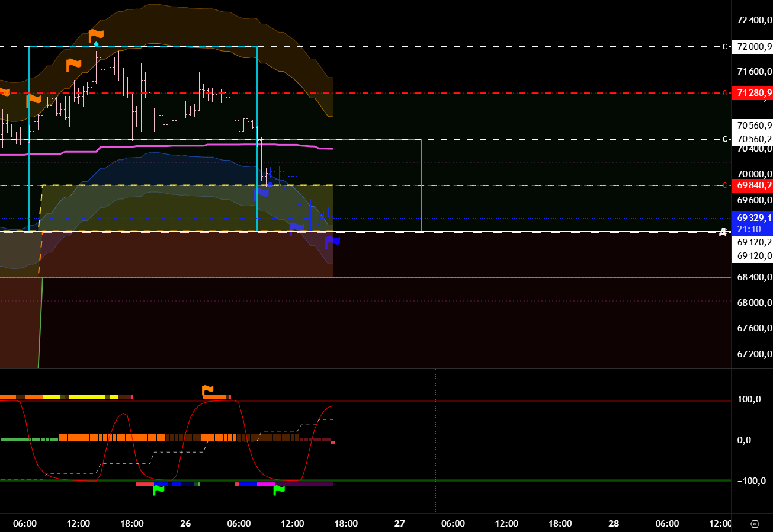
Task: Select the blue flag just below the 69 840,2 line
Action: (x=261, y=193)
